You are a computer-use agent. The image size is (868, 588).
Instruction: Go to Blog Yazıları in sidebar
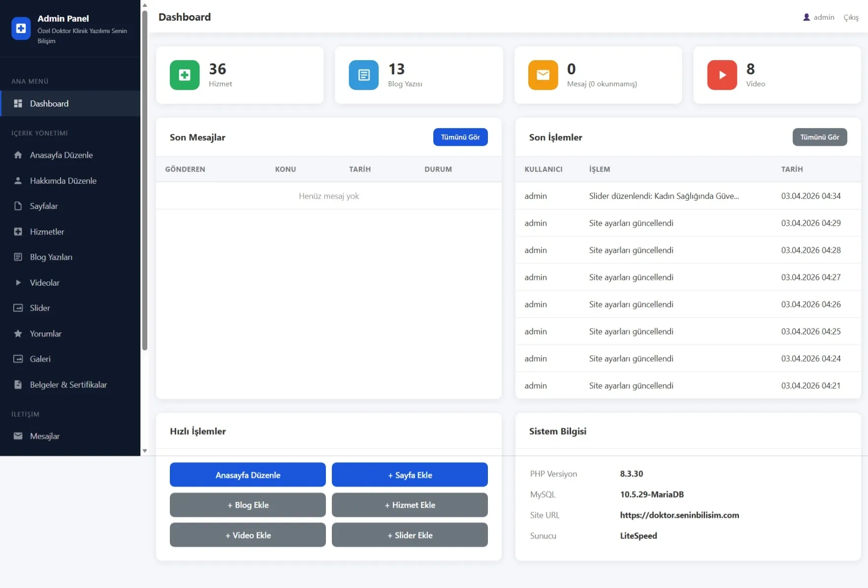pos(51,257)
